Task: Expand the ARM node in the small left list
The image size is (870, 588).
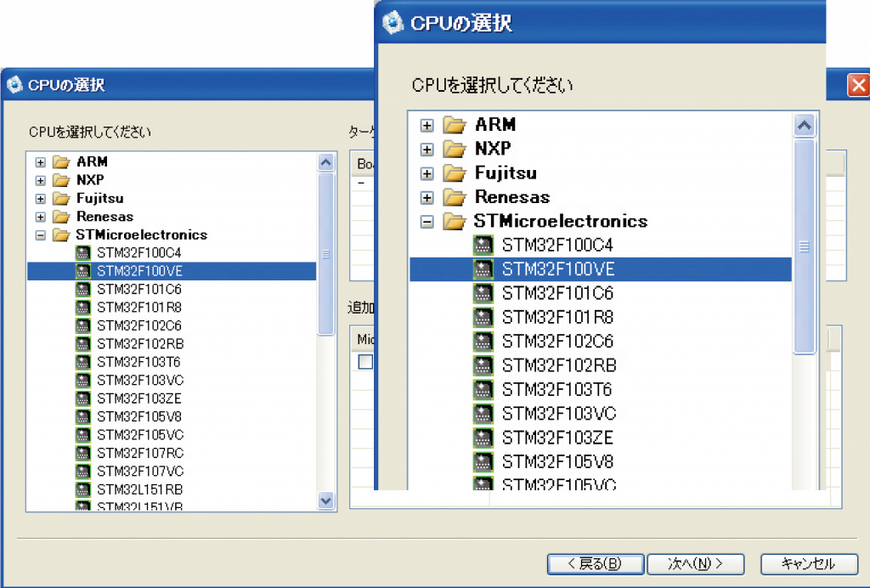Action: [41, 162]
